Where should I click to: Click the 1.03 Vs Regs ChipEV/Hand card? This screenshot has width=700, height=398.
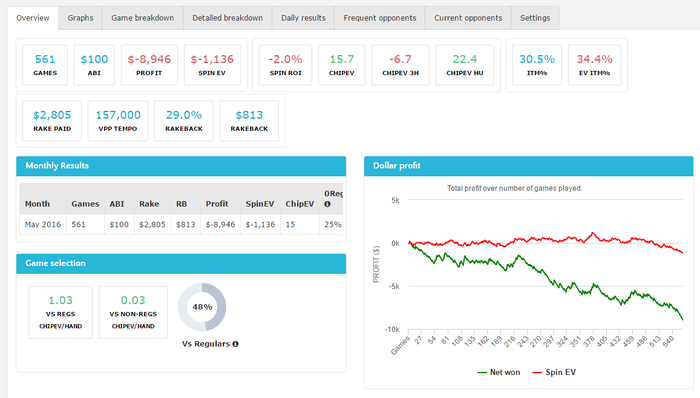pyautogui.click(x=60, y=312)
